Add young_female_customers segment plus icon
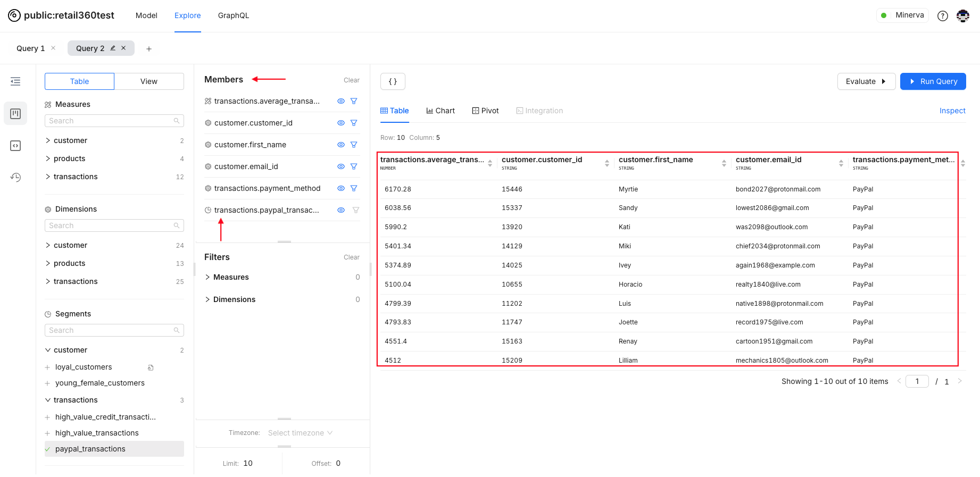 [x=47, y=383]
